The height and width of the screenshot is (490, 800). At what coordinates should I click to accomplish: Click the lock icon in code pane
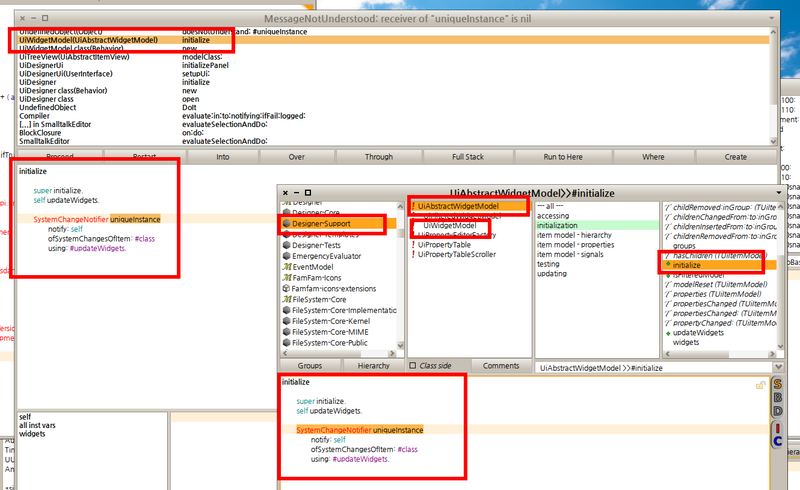point(762,385)
